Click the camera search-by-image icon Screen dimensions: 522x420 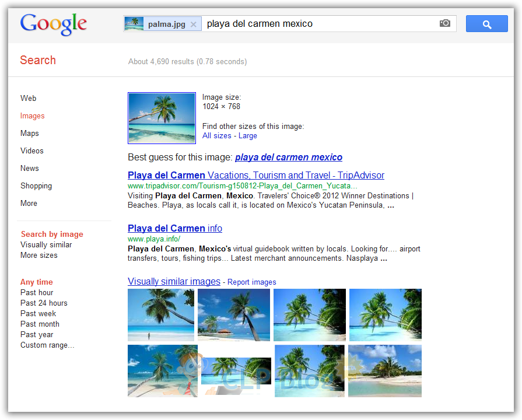445,23
